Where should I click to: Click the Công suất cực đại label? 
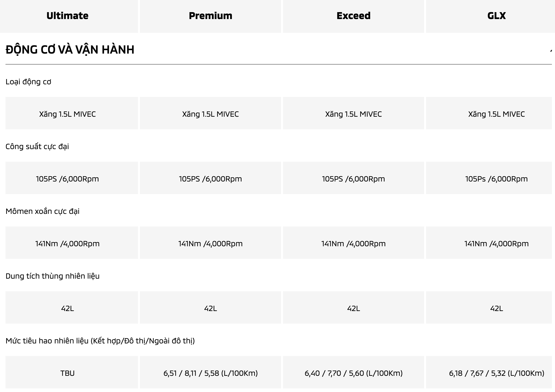[37, 147]
